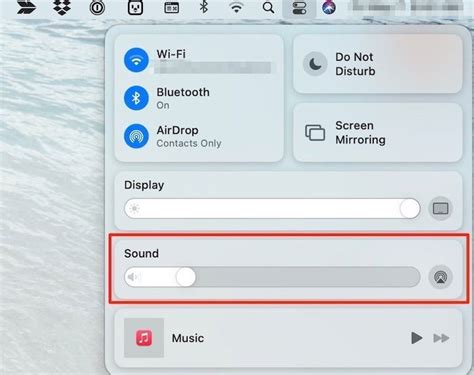474x375 pixels.
Task: Click the AirDrop label text
Action: (x=177, y=130)
